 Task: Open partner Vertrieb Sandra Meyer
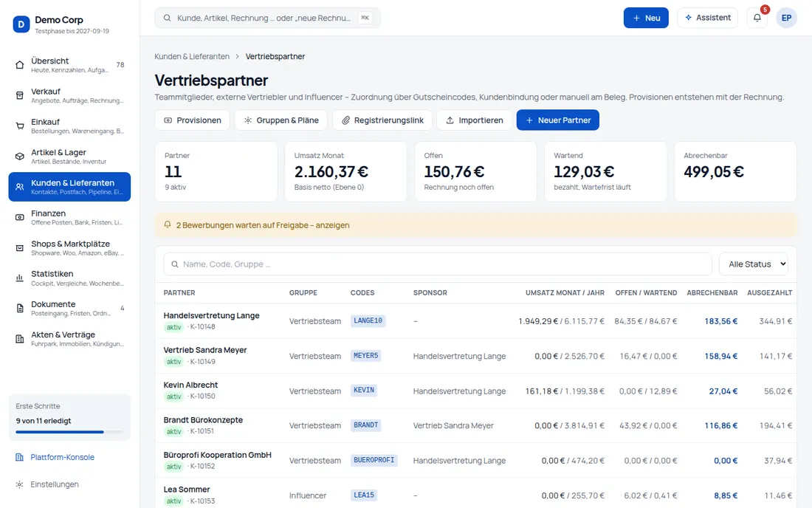point(205,350)
